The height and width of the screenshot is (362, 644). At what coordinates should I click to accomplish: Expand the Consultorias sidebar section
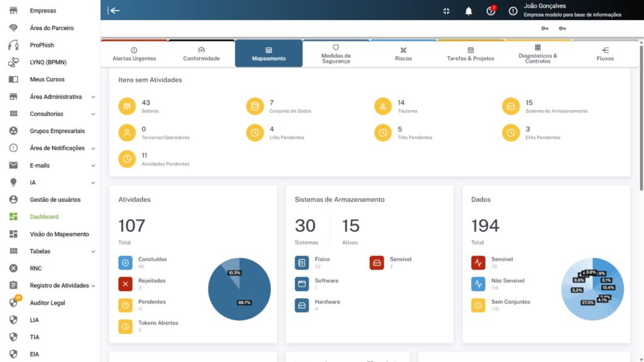93,114
